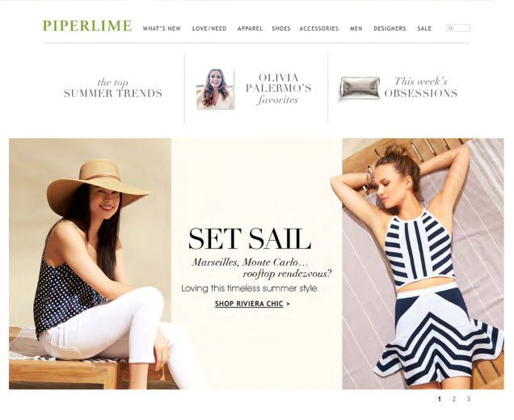Open the Love/Need menu item
514x420 pixels.
click(209, 28)
